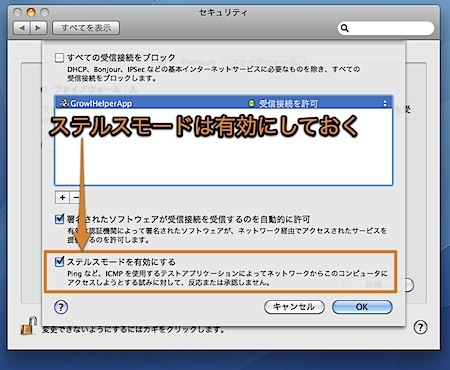Click the magnifying glass search icon

point(345,28)
